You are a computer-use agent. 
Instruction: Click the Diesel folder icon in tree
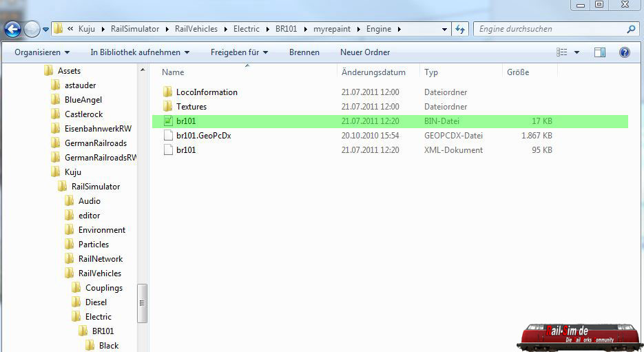click(x=76, y=302)
